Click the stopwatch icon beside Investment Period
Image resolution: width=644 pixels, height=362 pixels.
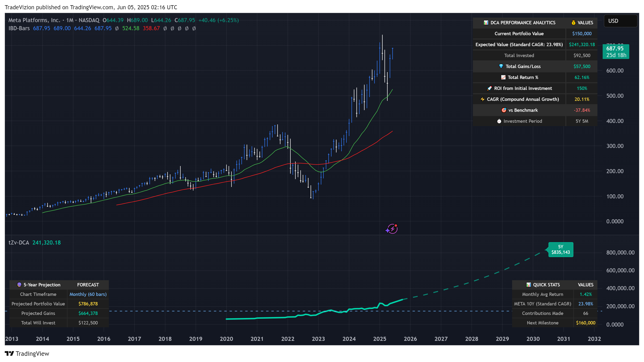(499, 121)
